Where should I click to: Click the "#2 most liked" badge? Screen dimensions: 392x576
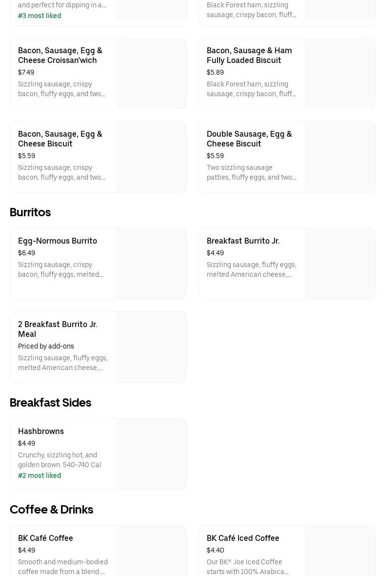point(39,475)
